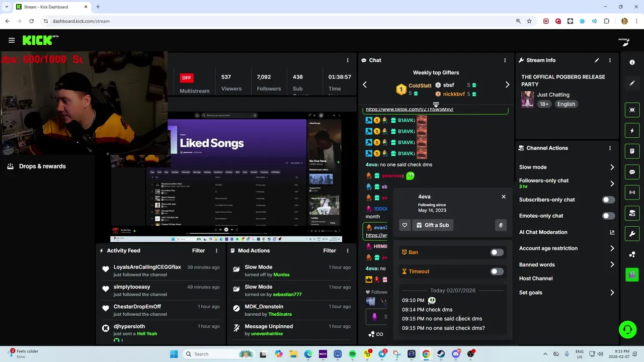Open the document notes sidebar icon
Screen dimensions: 644x362
632,151
